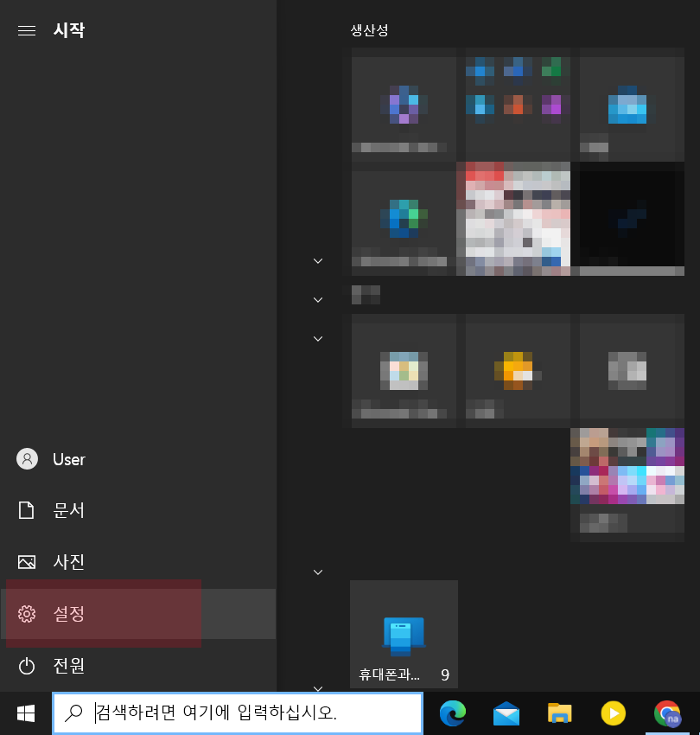Open the orange-yellow icon tile
This screenshot has height=735, width=700.
click(518, 371)
